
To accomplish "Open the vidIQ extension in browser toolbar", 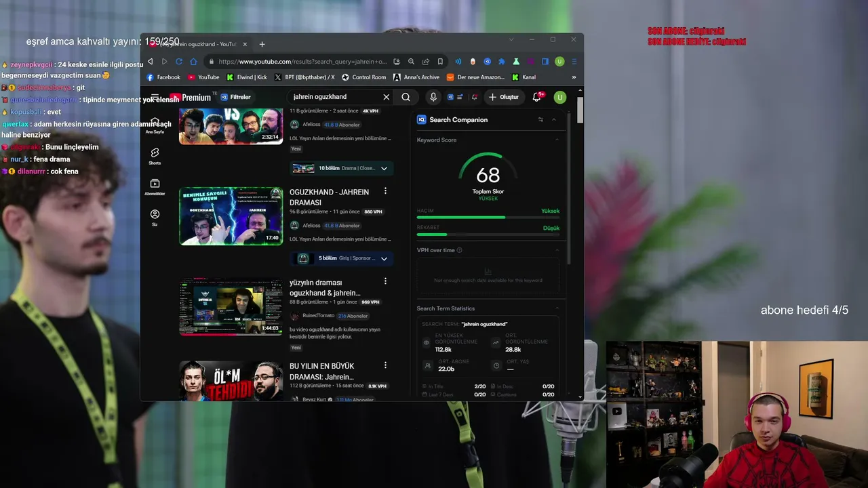I will tap(487, 62).
